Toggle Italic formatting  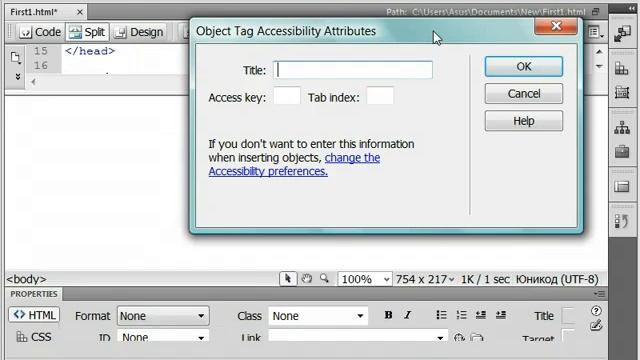tap(407, 315)
